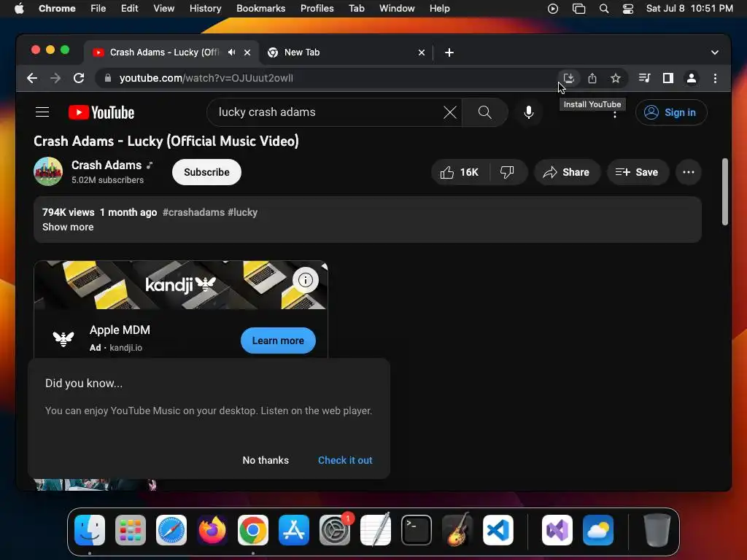747x560 pixels.
Task: Dislike the video with thumbs down
Action: click(508, 172)
